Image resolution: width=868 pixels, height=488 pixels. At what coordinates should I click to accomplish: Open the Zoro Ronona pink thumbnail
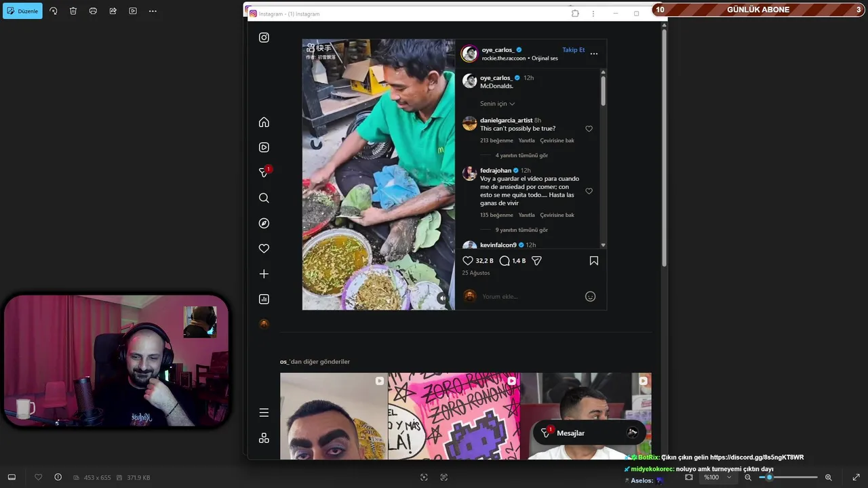pyautogui.click(x=454, y=415)
